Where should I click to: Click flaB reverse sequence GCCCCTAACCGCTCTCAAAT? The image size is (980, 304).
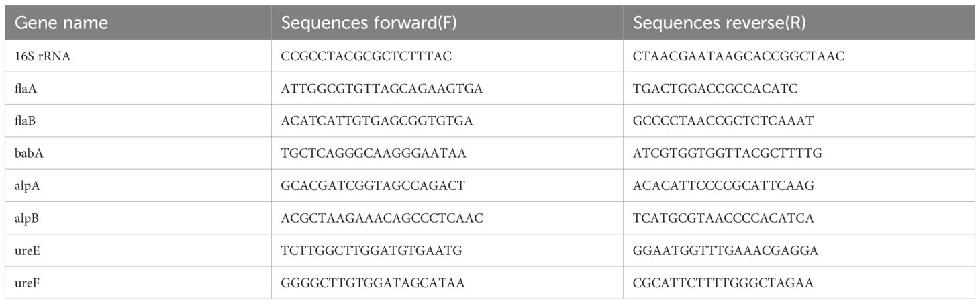pos(723,121)
